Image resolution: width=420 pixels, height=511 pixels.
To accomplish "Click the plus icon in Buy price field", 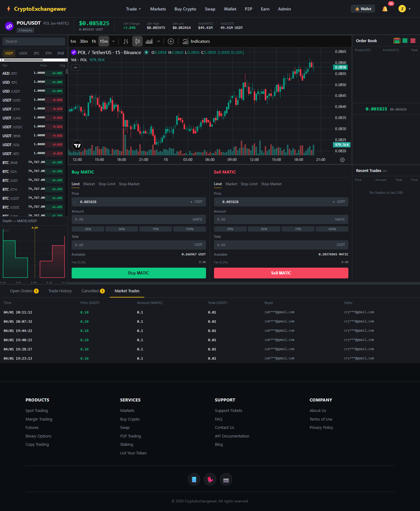I will pyautogui.click(x=191, y=202).
